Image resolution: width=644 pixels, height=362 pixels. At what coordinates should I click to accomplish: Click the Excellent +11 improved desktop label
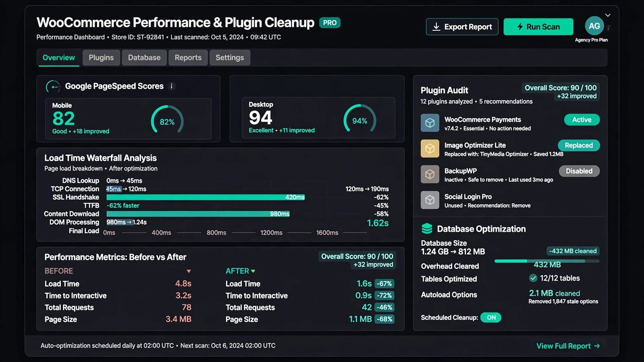pos(282,130)
